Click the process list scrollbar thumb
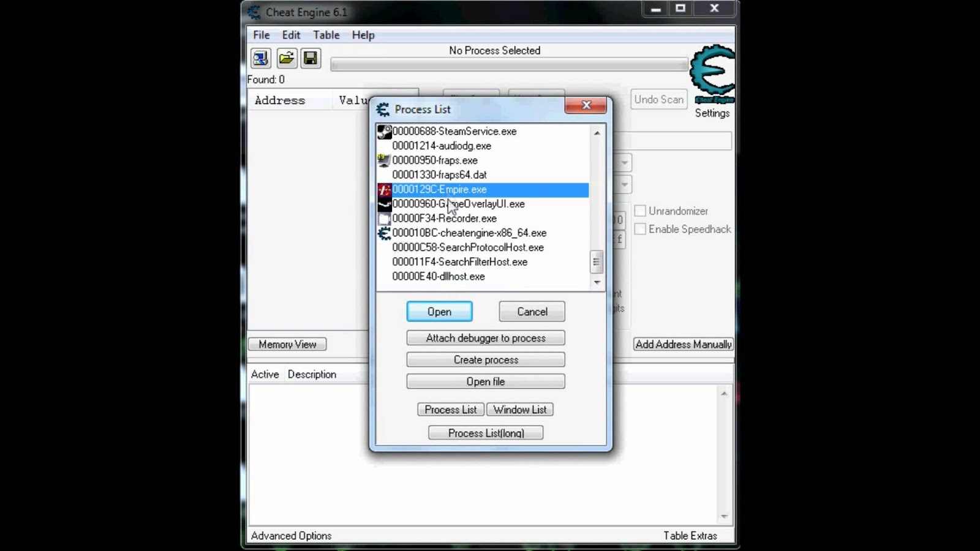The width and height of the screenshot is (980, 551). click(596, 262)
